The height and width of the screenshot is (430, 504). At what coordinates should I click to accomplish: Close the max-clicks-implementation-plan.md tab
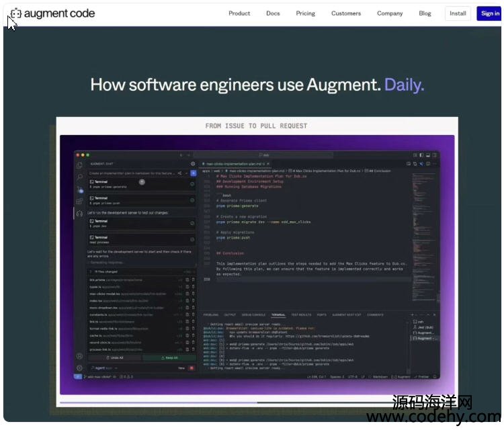tap(268, 164)
